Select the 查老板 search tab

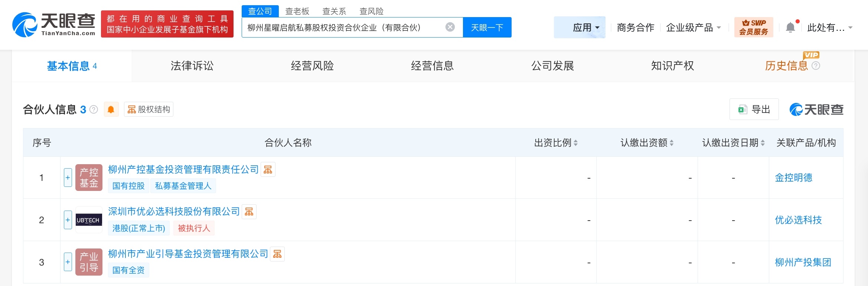pos(297,11)
